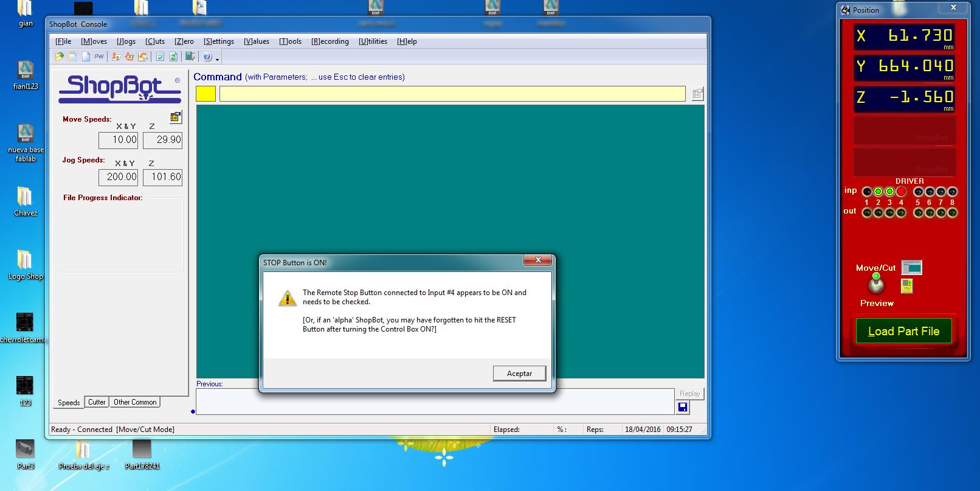The height and width of the screenshot is (491, 980).
Task: Click the long yellow Command entry field
Action: (x=452, y=94)
